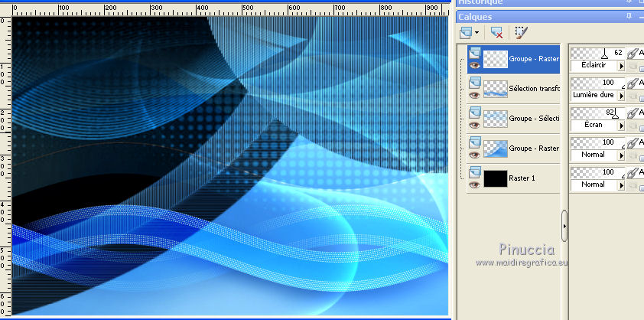
Task: Click the Sélection transformée layer thumbnail
Action: [x=496, y=89]
